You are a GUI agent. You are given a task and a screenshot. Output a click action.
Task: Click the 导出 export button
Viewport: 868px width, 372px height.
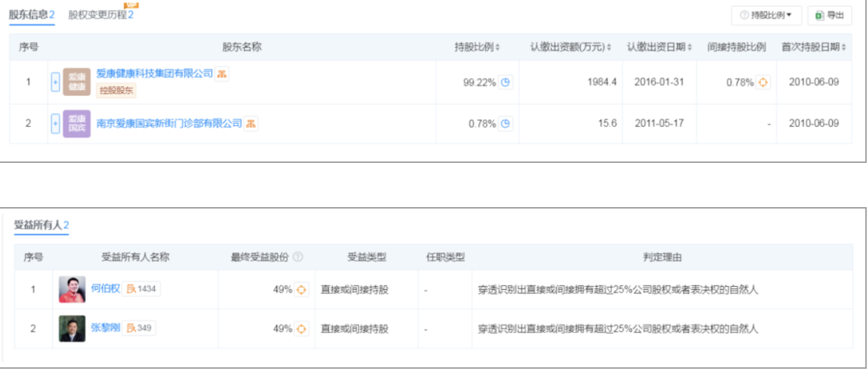click(830, 15)
